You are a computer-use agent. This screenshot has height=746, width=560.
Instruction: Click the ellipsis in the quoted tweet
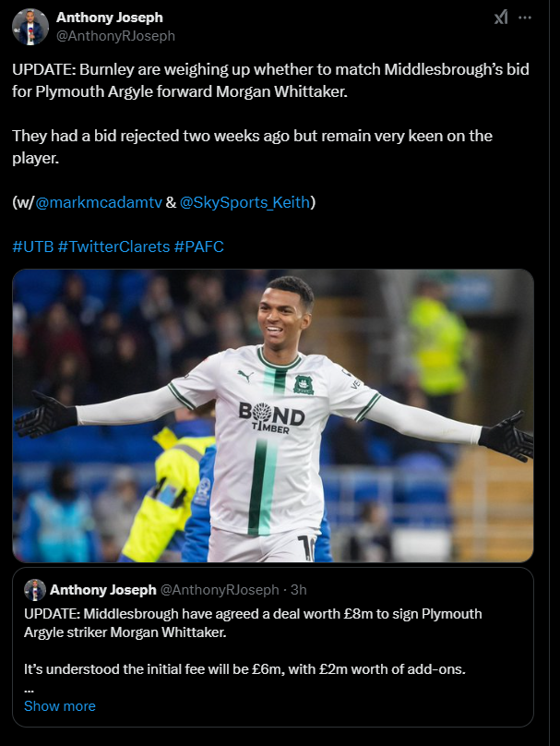[x=29, y=689]
